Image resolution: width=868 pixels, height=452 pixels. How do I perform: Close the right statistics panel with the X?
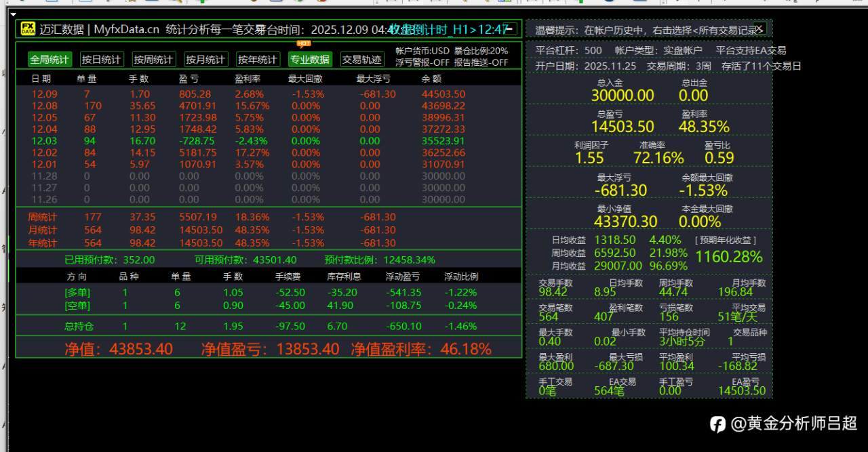(x=759, y=28)
